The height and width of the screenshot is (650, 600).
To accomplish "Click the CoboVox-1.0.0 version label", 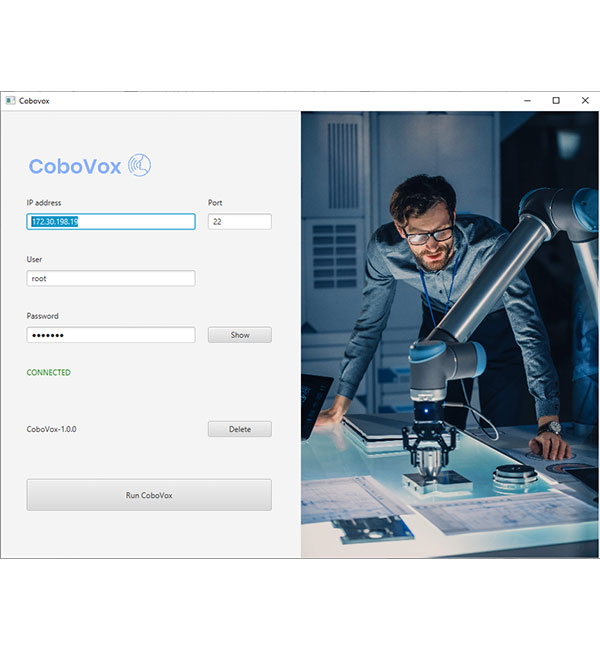I will tap(51, 429).
